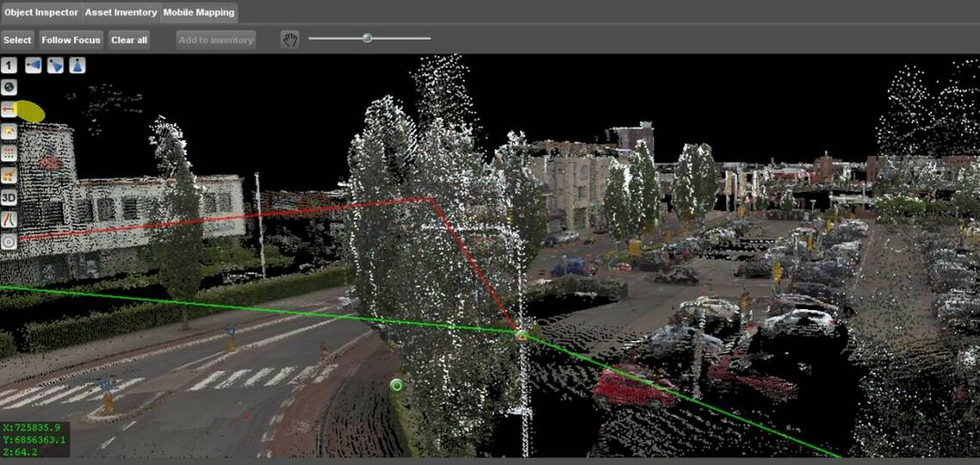Click the Follow Focus button
Screen dimensions: 980x465
[71, 40]
